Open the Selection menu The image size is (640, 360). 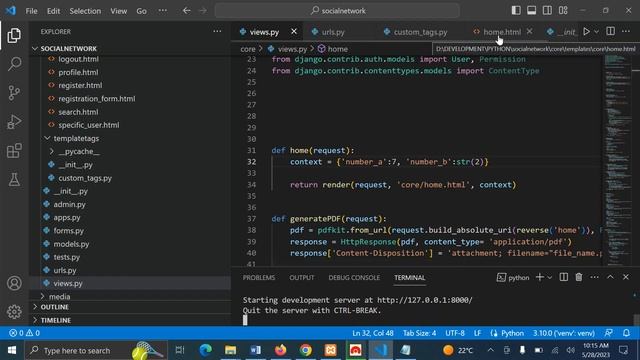click(x=85, y=11)
